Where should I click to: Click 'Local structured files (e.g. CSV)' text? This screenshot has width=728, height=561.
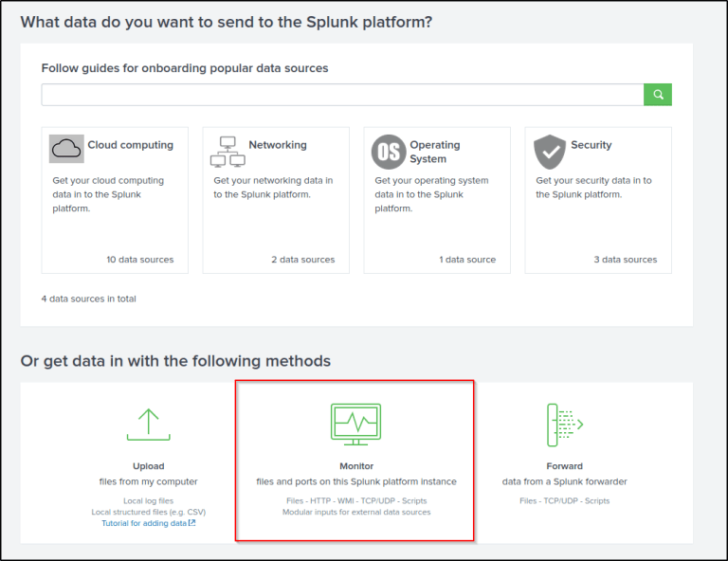[149, 512]
